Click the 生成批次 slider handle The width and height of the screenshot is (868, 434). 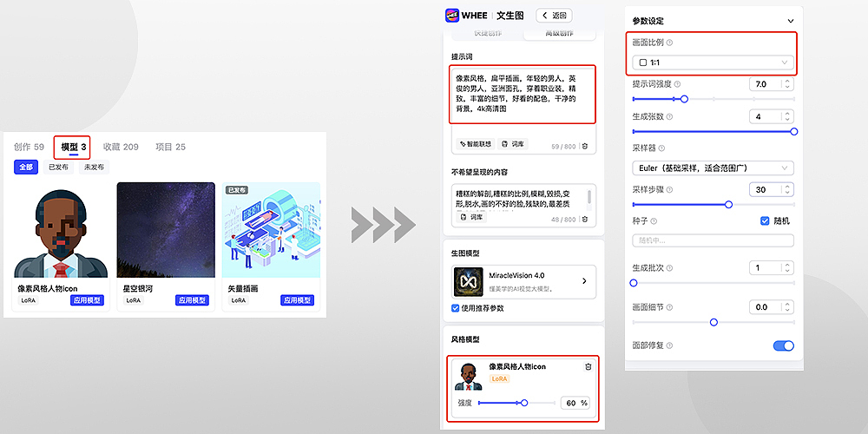click(634, 283)
